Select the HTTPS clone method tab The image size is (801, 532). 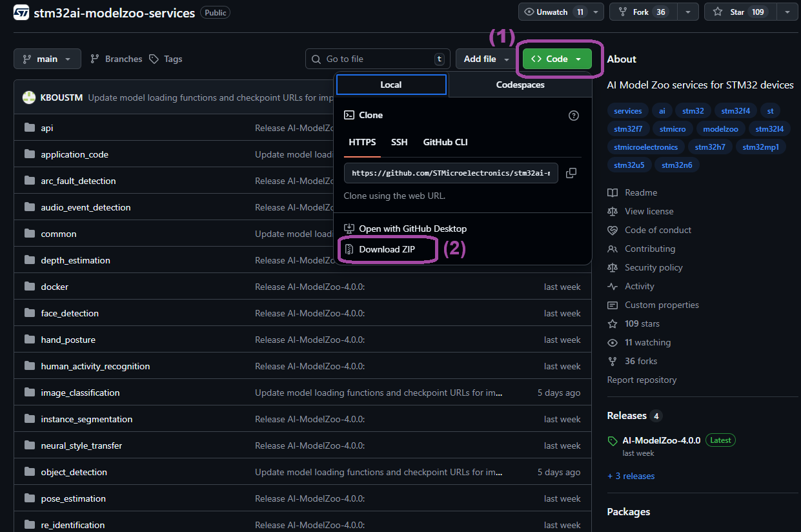pyautogui.click(x=362, y=142)
